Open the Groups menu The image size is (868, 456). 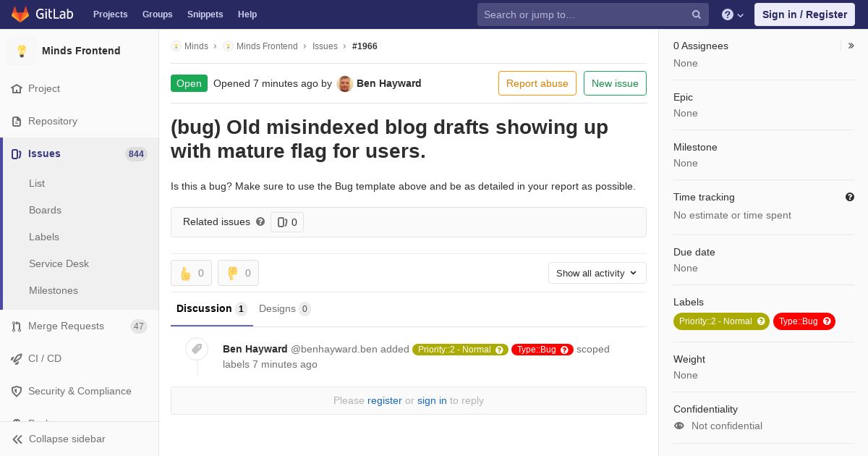[x=158, y=14]
